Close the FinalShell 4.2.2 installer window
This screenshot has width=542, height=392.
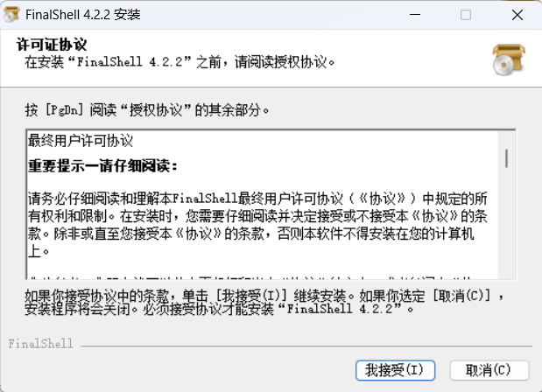point(517,15)
